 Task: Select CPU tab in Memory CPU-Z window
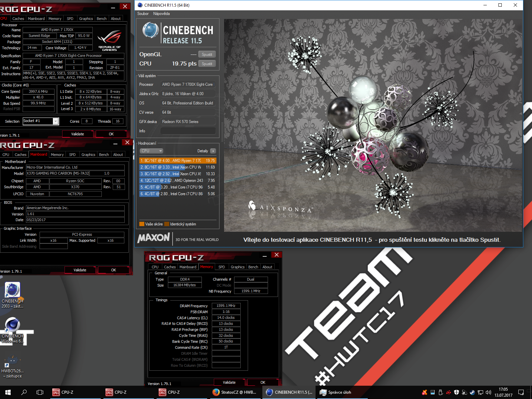pyautogui.click(x=155, y=267)
